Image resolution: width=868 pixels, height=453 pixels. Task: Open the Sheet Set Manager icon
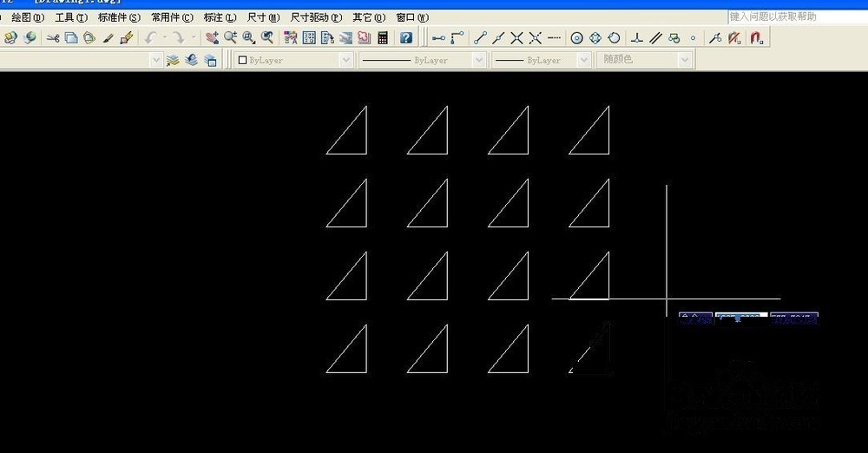[346, 37]
